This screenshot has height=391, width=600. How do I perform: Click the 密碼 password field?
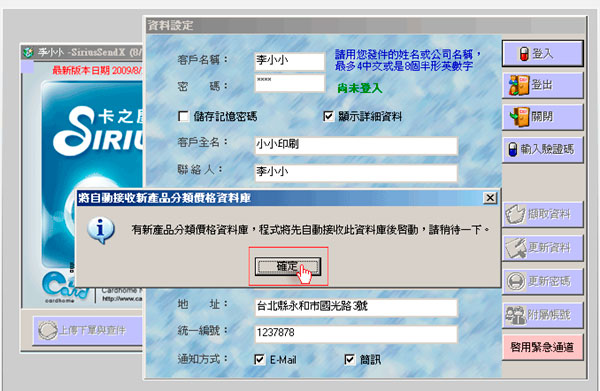290,83
